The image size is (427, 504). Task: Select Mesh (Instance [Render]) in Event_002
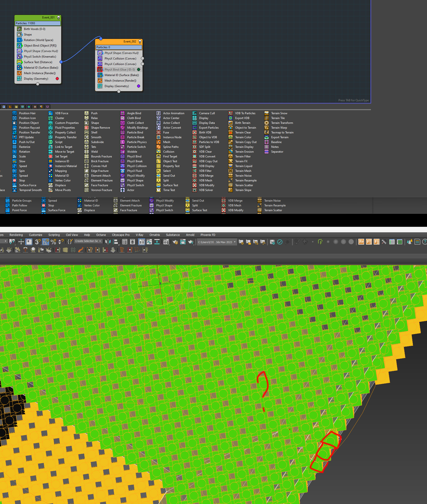click(x=120, y=81)
